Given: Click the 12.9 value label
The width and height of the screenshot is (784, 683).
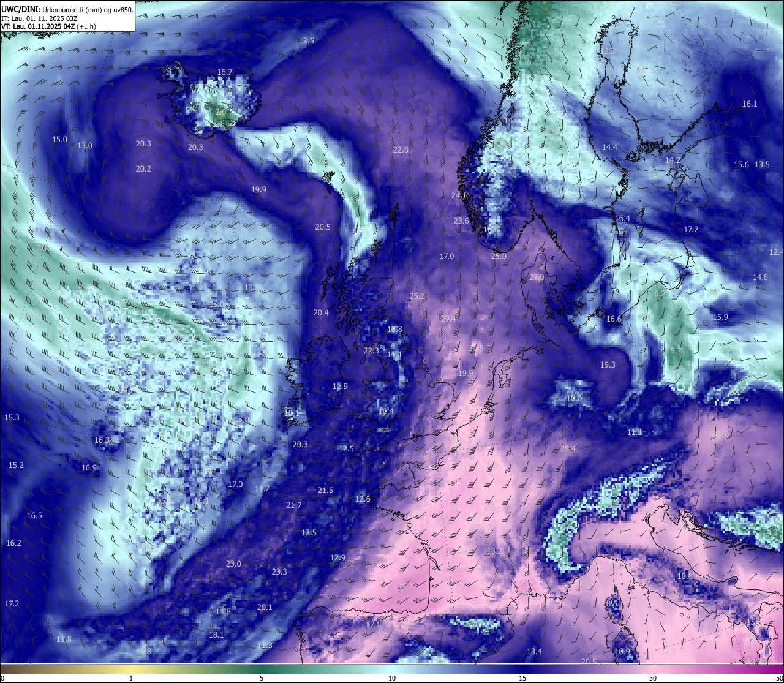Looking at the screenshot, I should tap(337, 558).
